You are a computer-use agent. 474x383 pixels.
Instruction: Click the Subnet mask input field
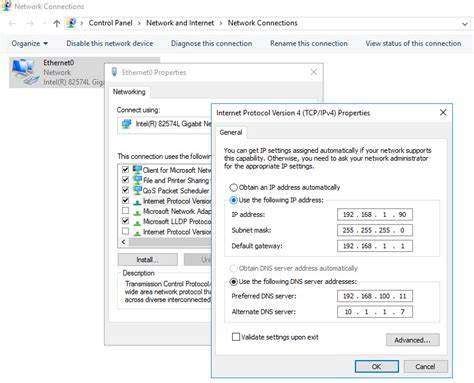coord(375,230)
